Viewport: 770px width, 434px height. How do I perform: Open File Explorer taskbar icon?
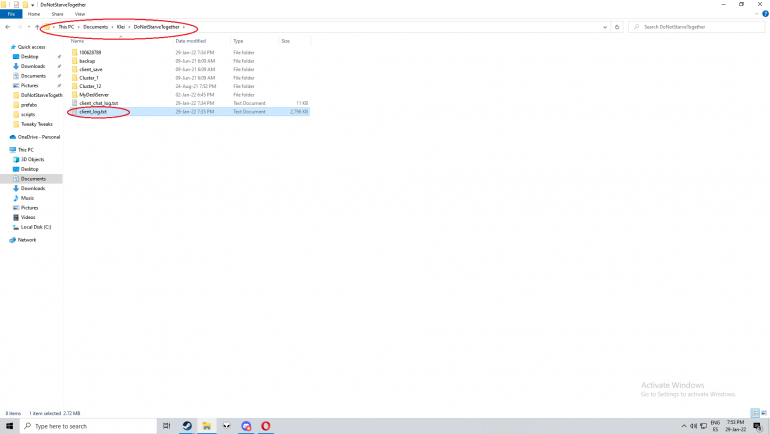(207, 426)
